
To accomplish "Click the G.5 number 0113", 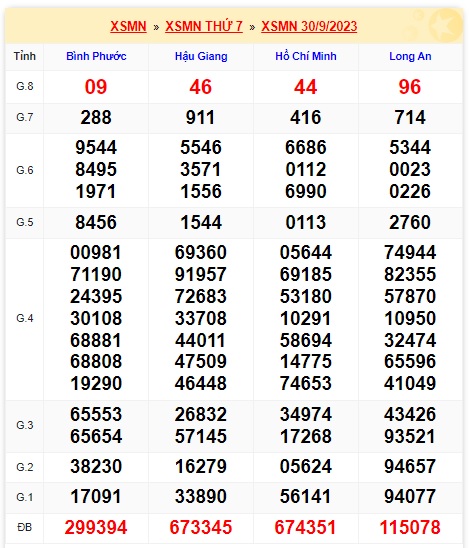I will pos(306,223).
